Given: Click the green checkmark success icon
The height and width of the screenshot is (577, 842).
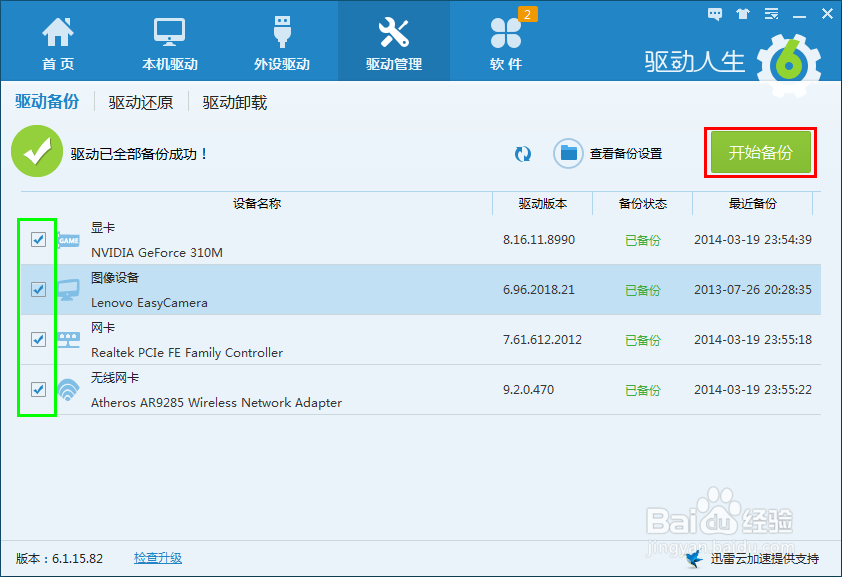Looking at the screenshot, I should [x=37, y=151].
